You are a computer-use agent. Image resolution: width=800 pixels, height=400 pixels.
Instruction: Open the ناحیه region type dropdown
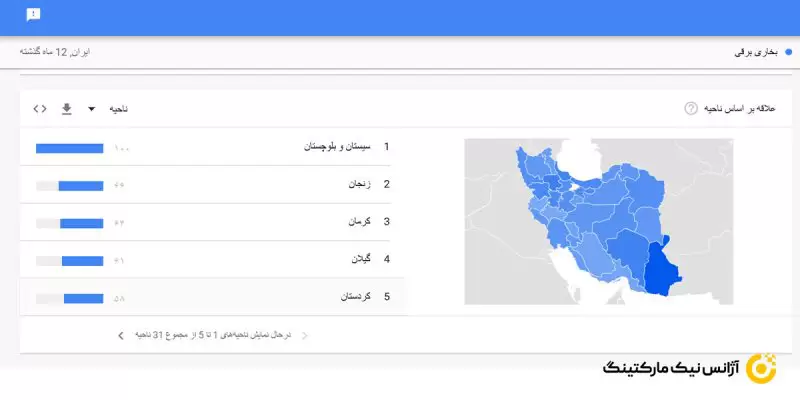point(118,108)
